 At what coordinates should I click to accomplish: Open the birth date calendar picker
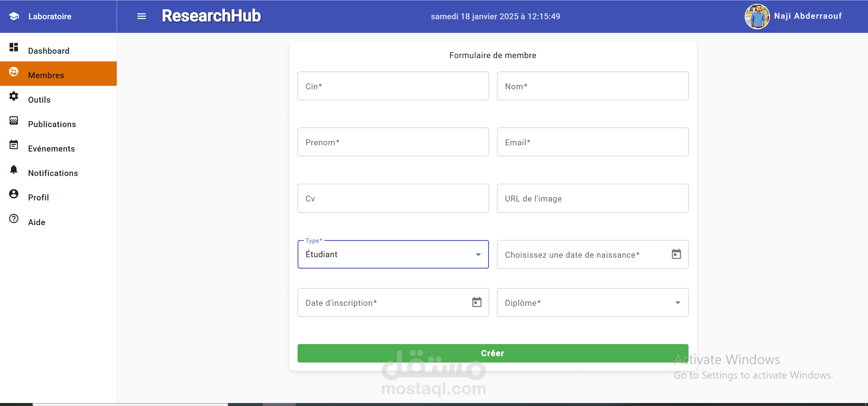pos(676,254)
